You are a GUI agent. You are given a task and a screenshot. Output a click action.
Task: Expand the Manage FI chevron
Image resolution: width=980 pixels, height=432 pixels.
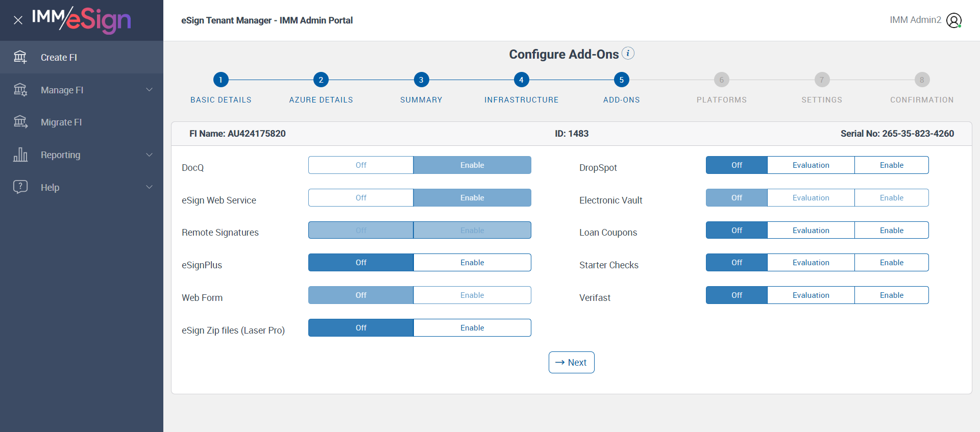(x=150, y=90)
